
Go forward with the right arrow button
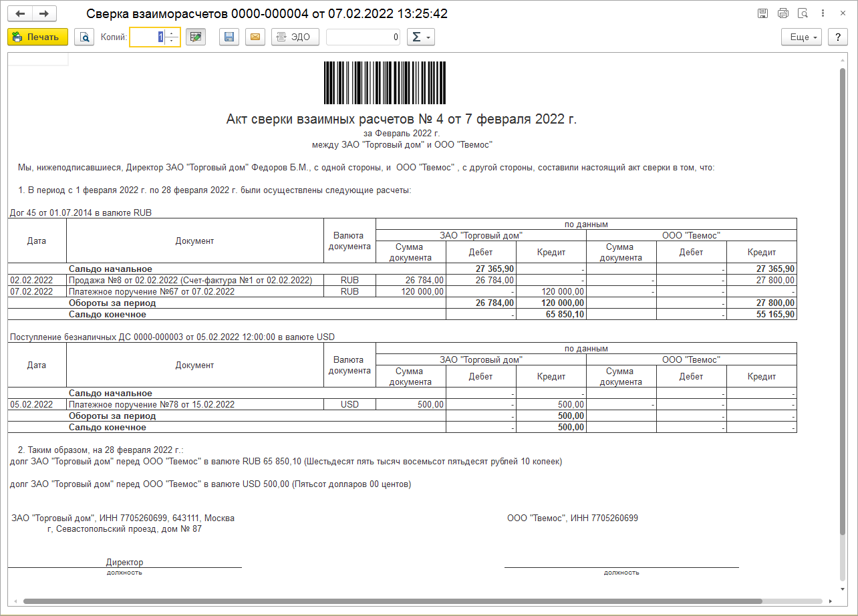pyautogui.click(x=44, y=13)
